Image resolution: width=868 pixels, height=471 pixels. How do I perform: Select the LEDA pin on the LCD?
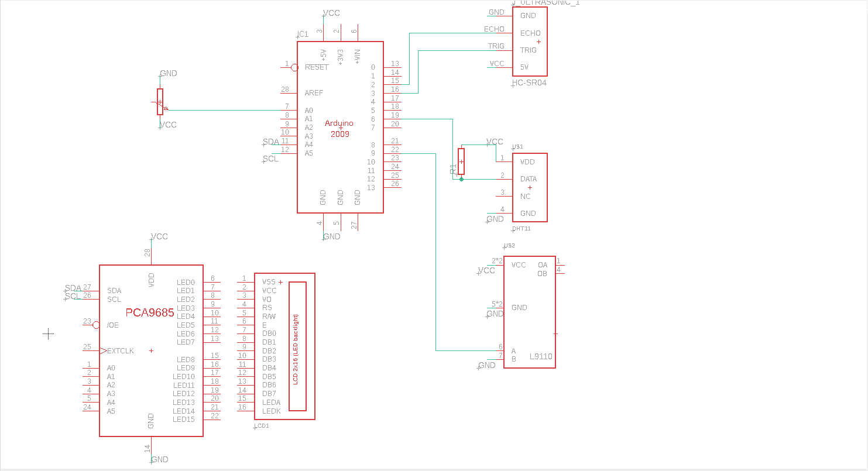272,403
